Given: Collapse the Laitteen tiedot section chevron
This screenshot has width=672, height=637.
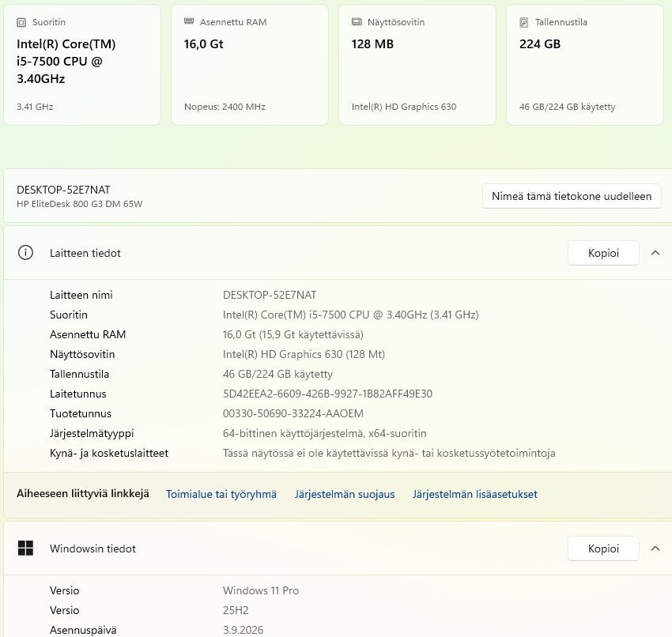Looking at the screenshot, I should pyautogui.click(x=655, y=253).
